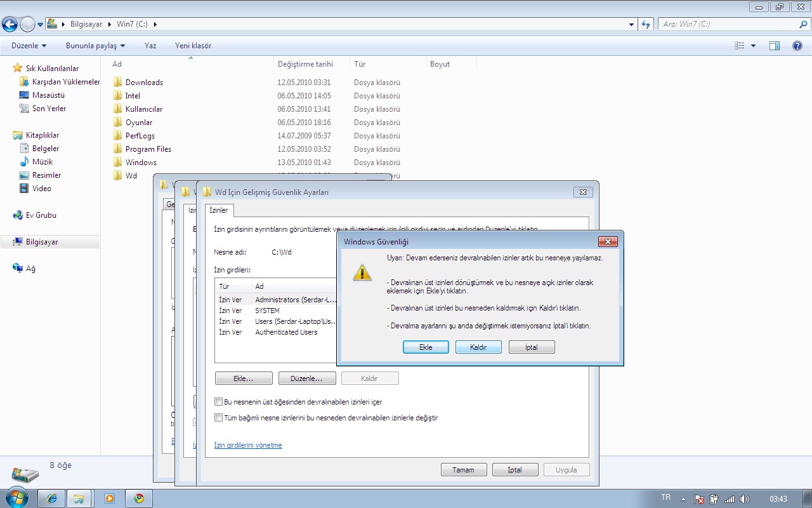812x508 pixels.
Task: Click the Ara: Win7 (C:) search field
Action: 728,24
